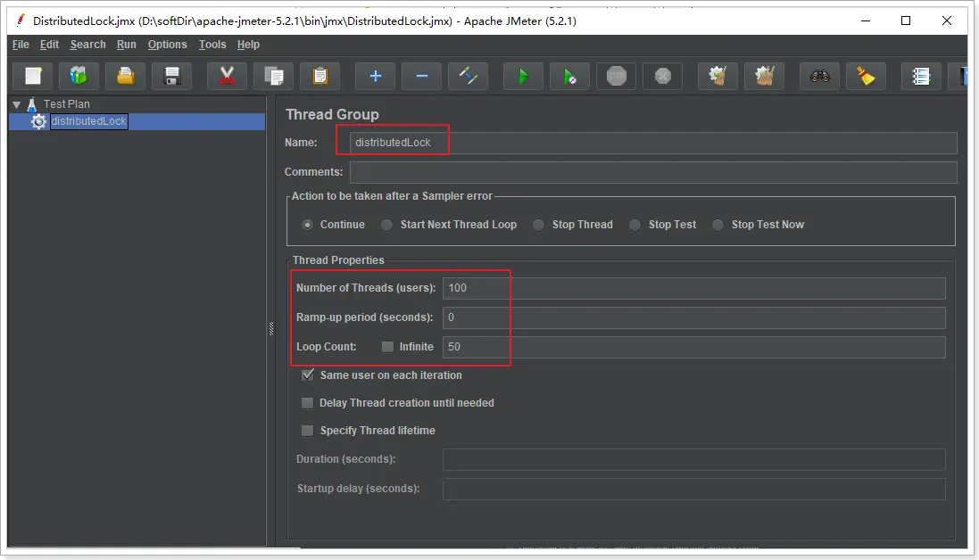Collapse the Test Plan tree node

17,104
